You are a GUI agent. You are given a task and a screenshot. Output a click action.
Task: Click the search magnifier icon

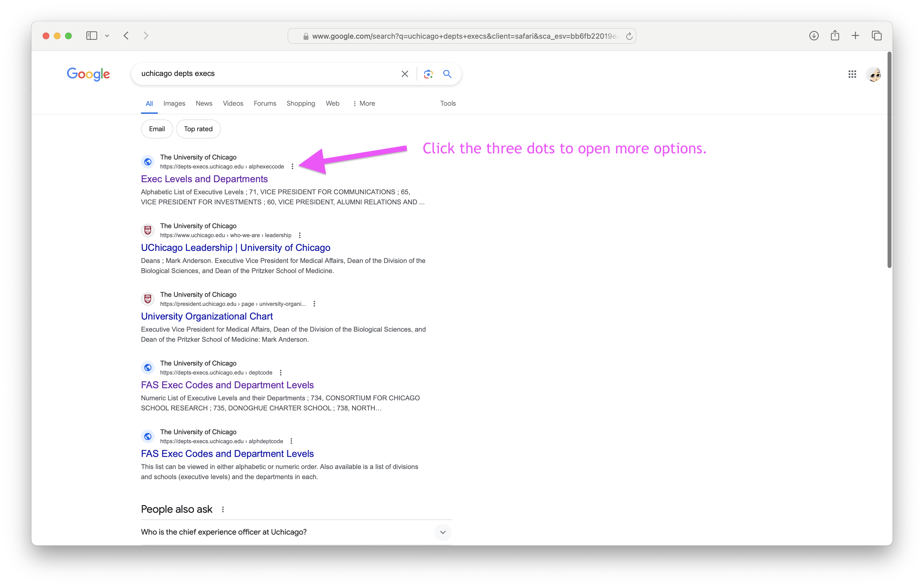[x=447, y=74]
